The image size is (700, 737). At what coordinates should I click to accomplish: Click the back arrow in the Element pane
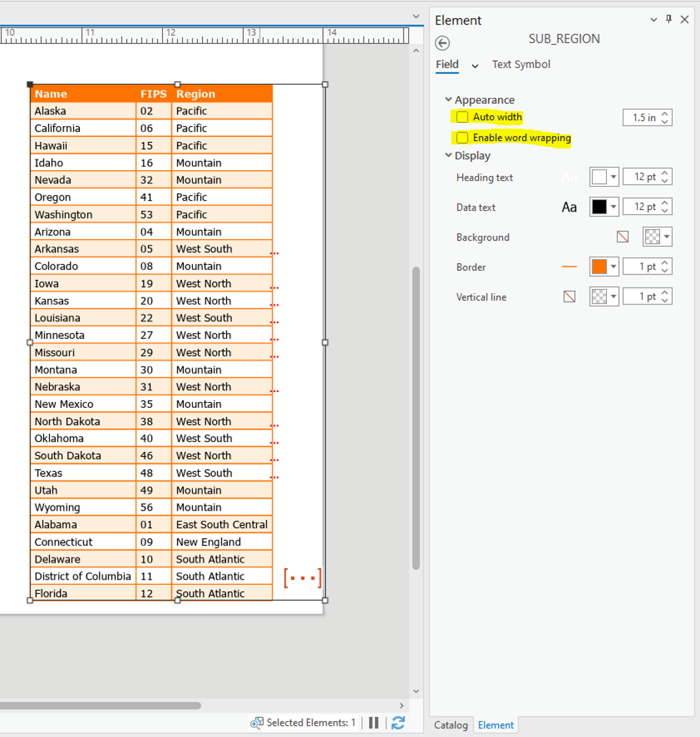[442, 43]
